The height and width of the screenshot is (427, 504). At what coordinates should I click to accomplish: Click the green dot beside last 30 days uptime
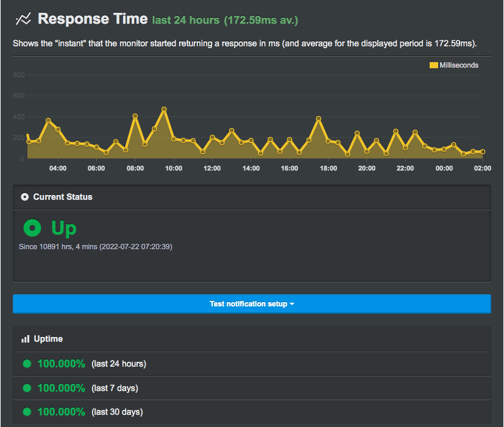tap(26, 412)
